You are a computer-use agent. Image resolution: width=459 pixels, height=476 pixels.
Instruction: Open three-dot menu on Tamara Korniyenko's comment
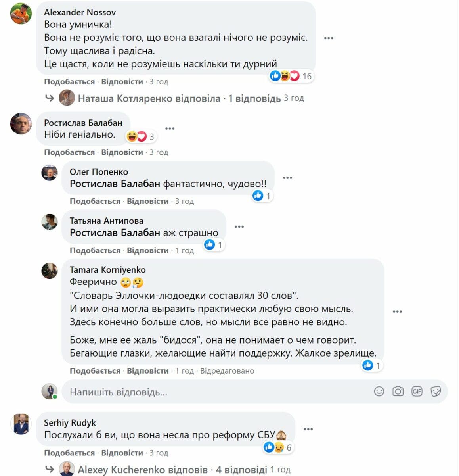397,311
